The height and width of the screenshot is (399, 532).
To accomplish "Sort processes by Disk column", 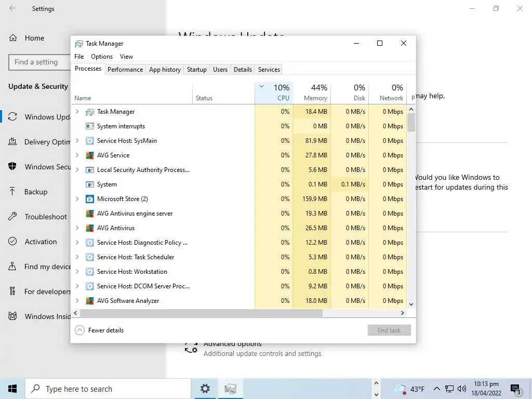I will (x=350, y=92).
